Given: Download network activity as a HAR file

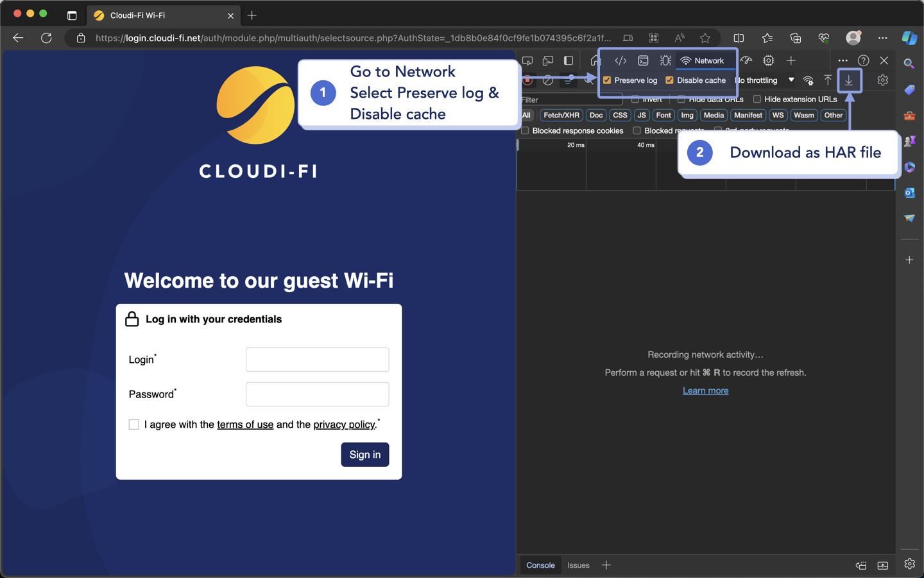Looking at the screenshot, I should coord(850,80).
